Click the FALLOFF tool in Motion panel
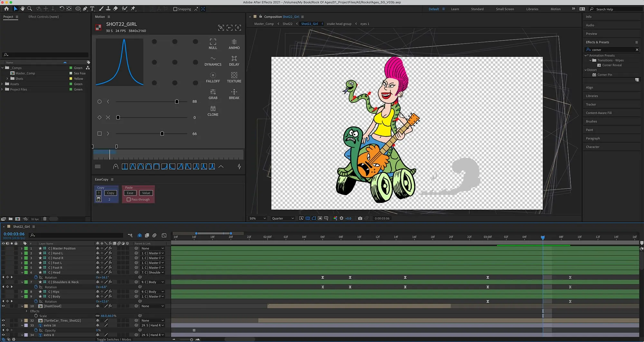The image size is (644, 342). click(x=213, y=77)
